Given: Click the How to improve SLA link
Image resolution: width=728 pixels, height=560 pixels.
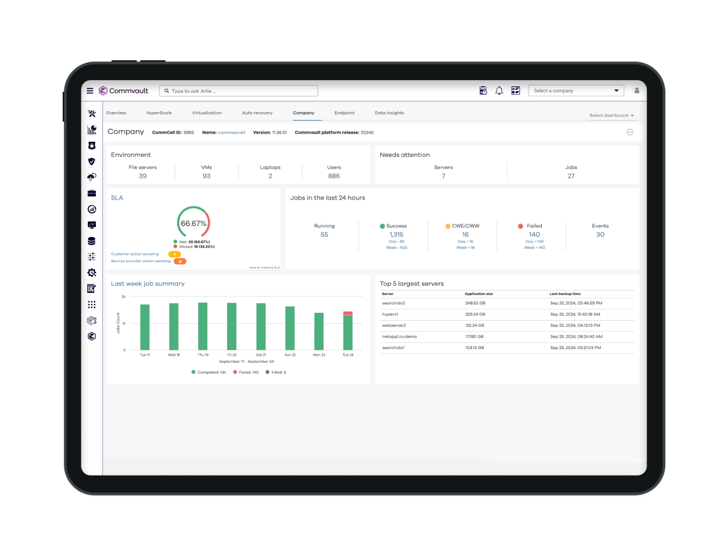Looking at the screenshot, I should [265, 267].
